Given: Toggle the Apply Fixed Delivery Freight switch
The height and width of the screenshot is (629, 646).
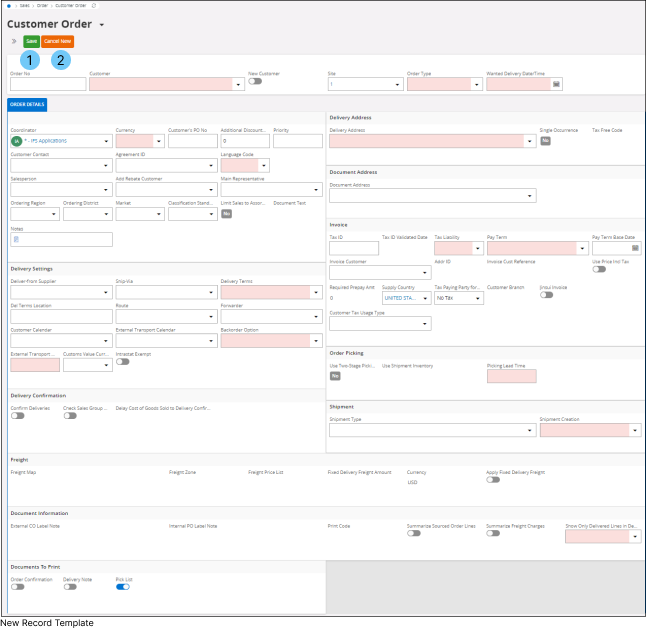Looking at the screenshot, I should (493, 479).
